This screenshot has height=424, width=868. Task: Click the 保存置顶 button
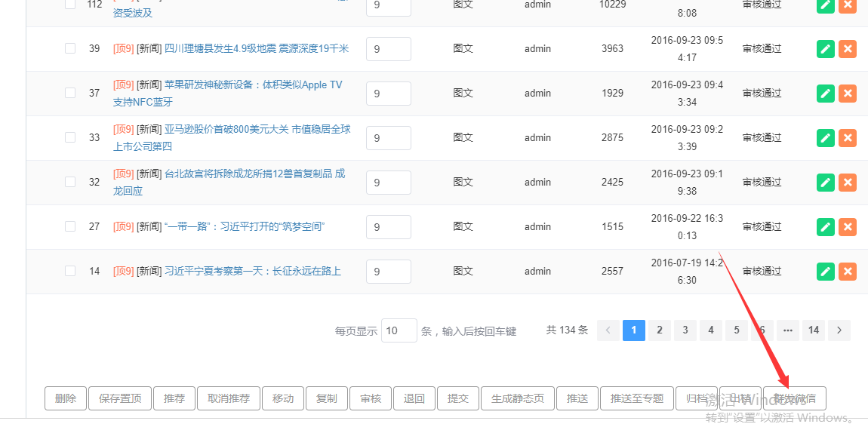pos(119,398)
